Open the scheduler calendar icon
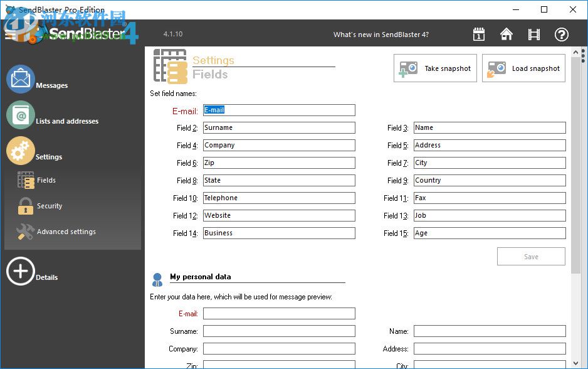588x369 pixels. point(478,35)
